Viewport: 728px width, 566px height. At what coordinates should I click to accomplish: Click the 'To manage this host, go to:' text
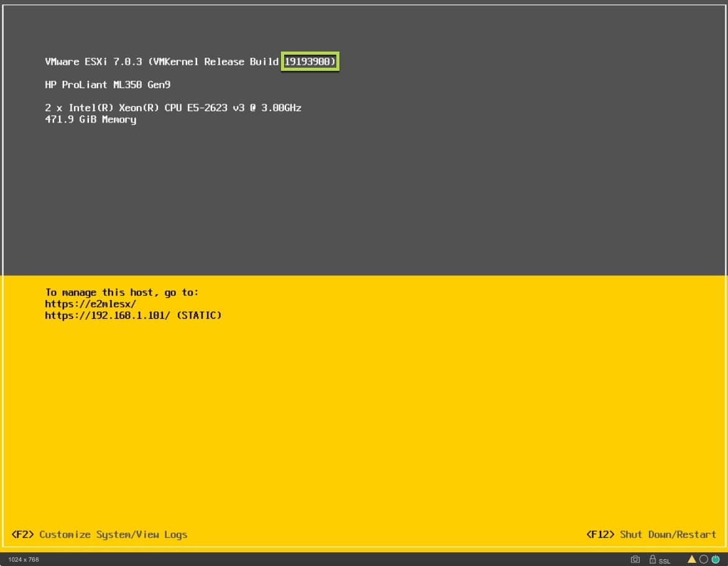122,292
